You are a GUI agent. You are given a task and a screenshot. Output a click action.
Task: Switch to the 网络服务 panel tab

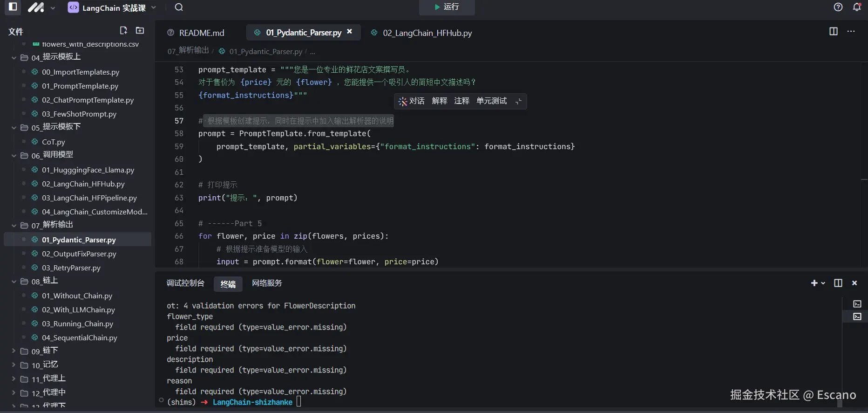(267, 283)
